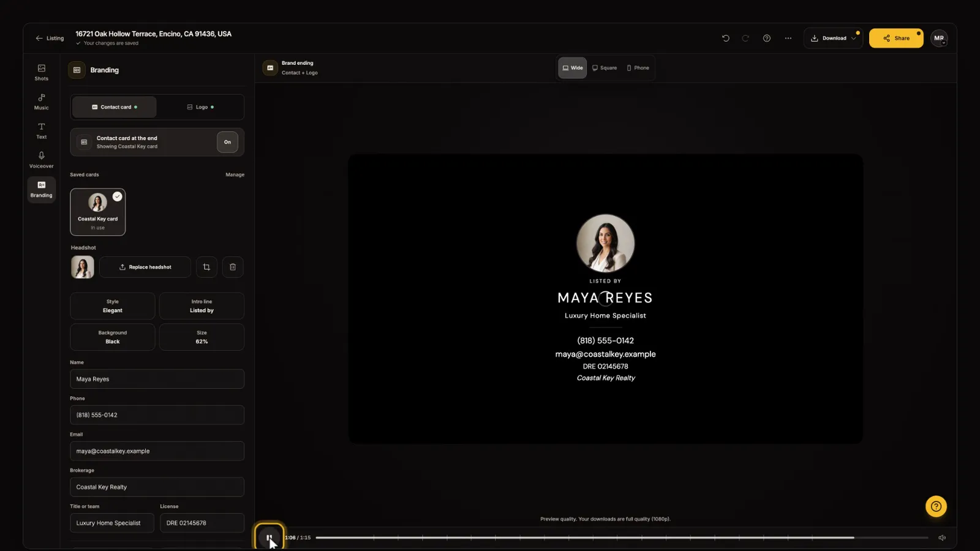Mute the preview volume
The image size is (980, 551).
[942, 538]
